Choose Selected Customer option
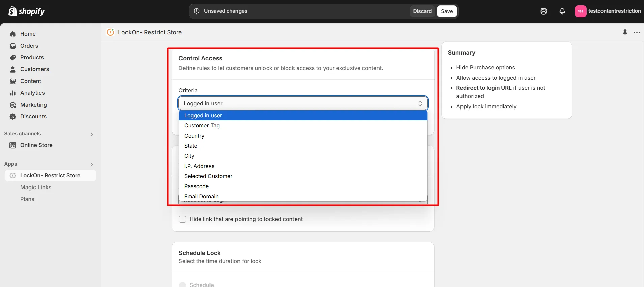Viewport: 644px width, 287px height. tap(303, 176)
